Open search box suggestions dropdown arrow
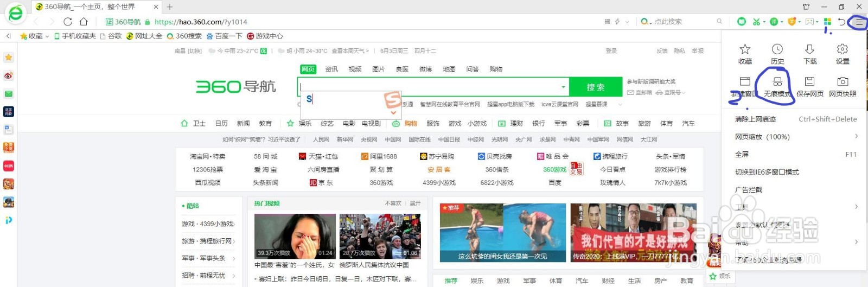This screenshot has height=287, width=868. (x=563, y=87)
